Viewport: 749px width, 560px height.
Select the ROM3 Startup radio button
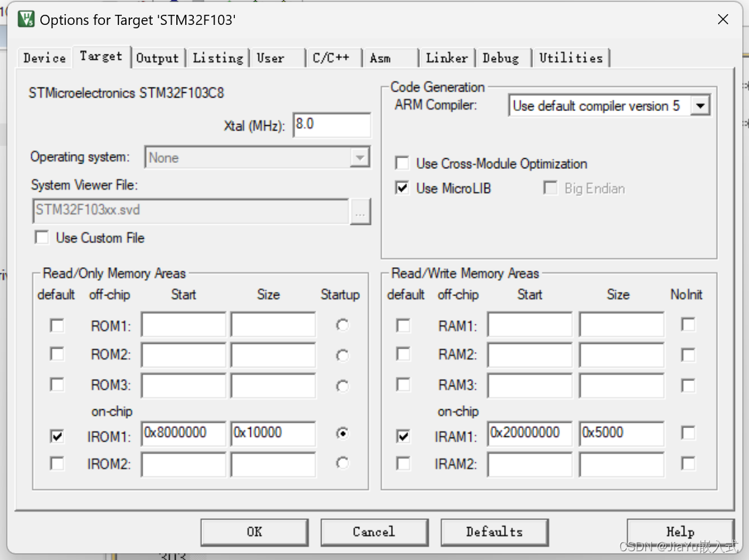coord(342,386)
